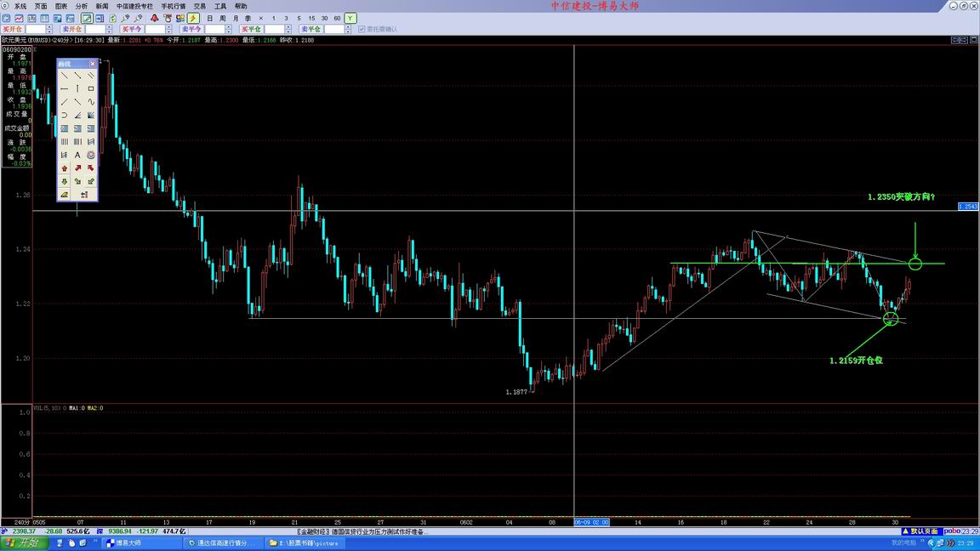Click the 买平仓 order button
Viewport: 980px width, 551px height.
click(x=251, y=30)
